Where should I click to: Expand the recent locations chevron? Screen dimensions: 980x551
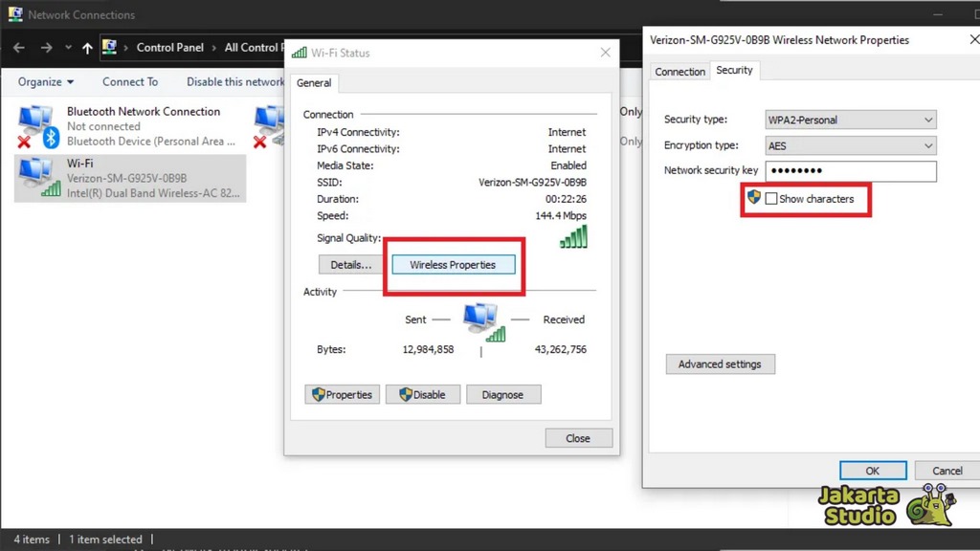click(x=68, y=48)
